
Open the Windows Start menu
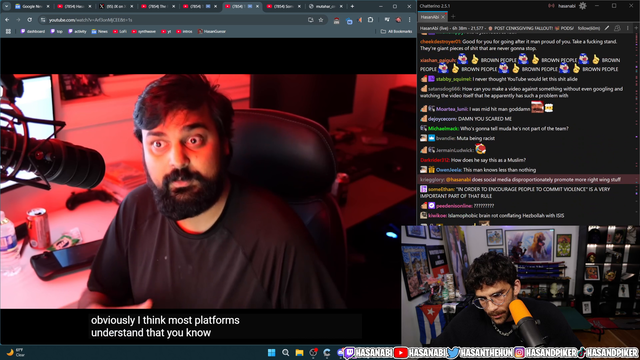(x=271, y=352)
